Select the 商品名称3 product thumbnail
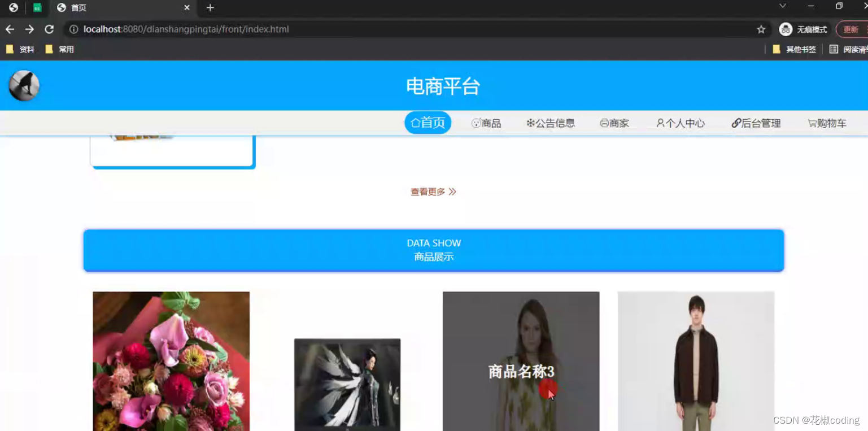The image size is (868, 431). [521, 362]
